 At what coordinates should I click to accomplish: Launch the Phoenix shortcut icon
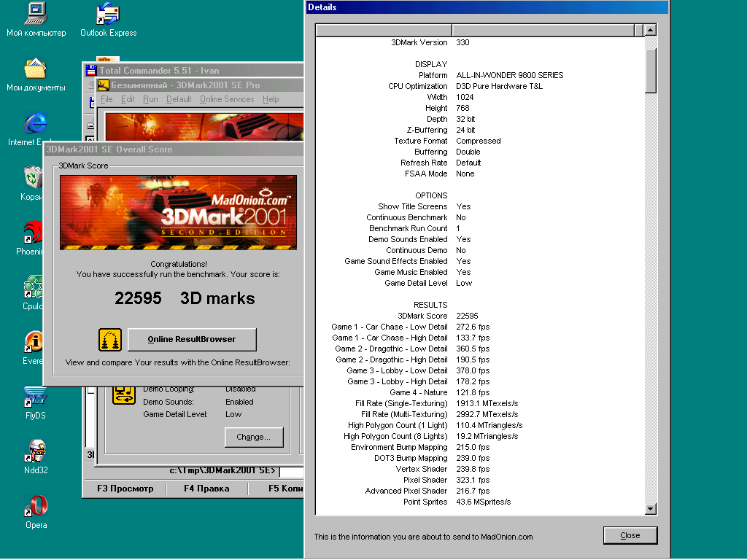pos(34,232)
